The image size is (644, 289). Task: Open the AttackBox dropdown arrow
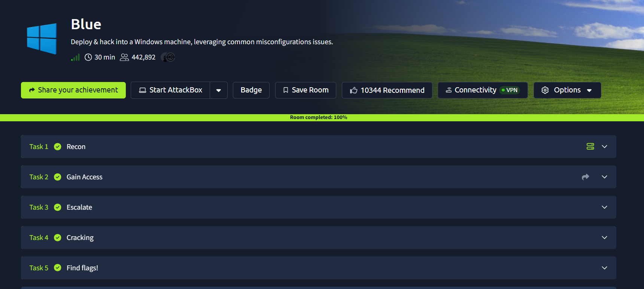point(219,90)
